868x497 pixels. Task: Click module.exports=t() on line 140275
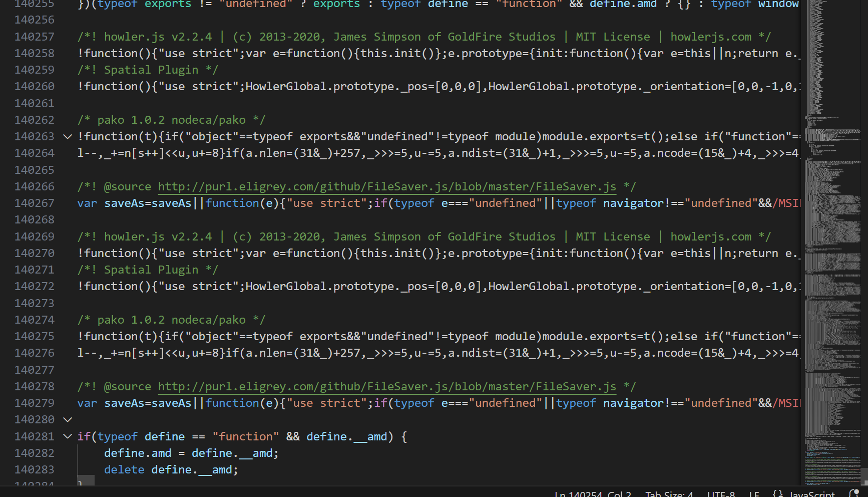tap(603, 336)
